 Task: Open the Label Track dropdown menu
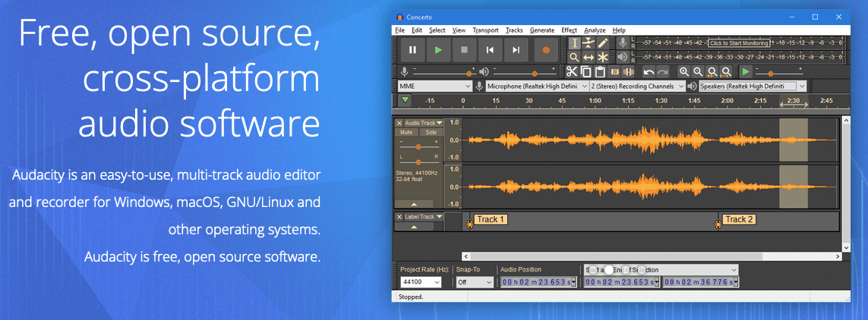424,217
